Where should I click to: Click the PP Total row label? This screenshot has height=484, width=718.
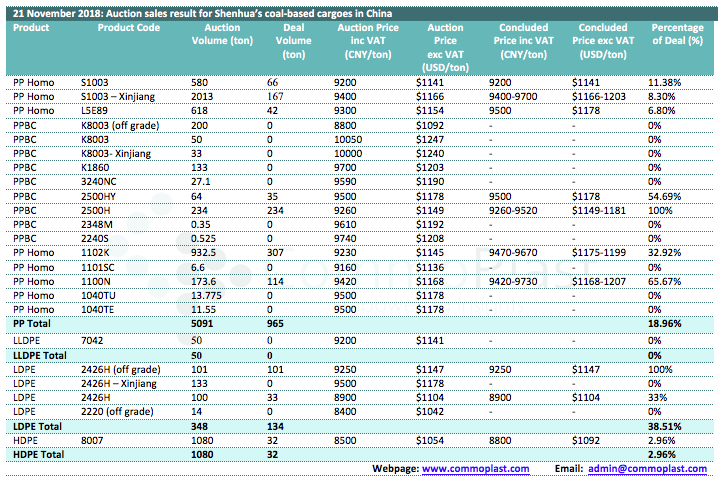35,325
